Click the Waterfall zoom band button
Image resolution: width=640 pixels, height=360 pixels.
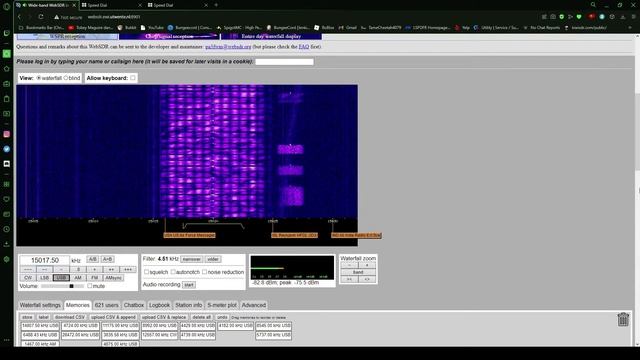(358, 272)
